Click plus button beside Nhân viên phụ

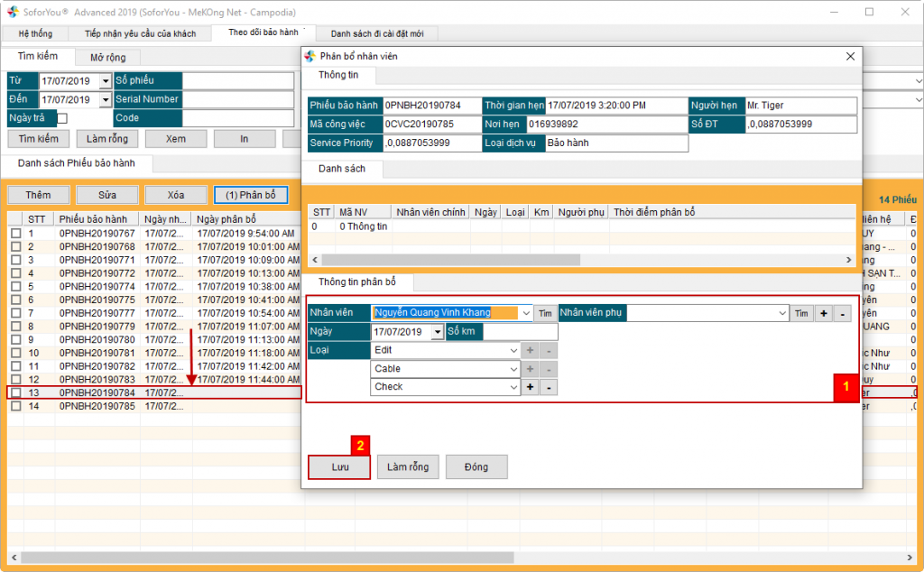click(x=823, y=313)
